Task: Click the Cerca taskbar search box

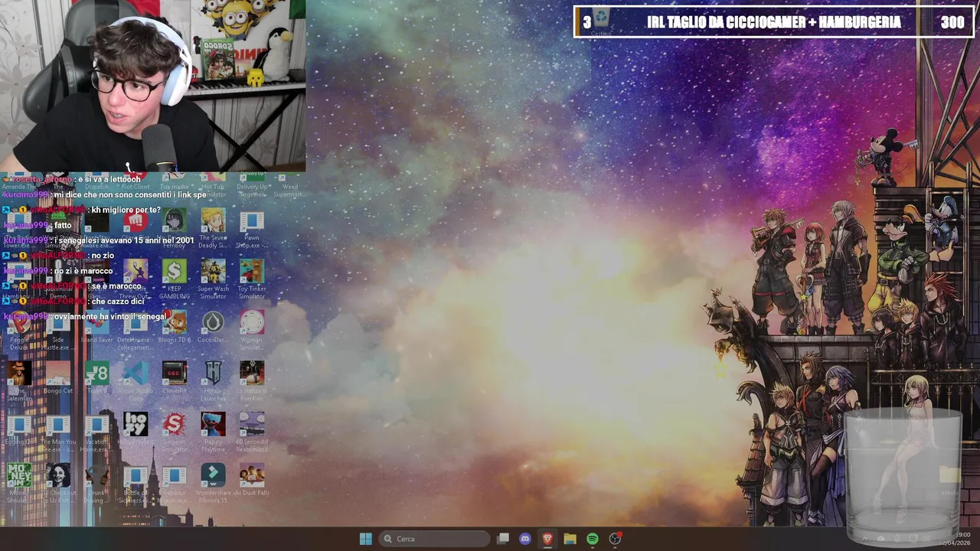Action: (x=435, y=539)
